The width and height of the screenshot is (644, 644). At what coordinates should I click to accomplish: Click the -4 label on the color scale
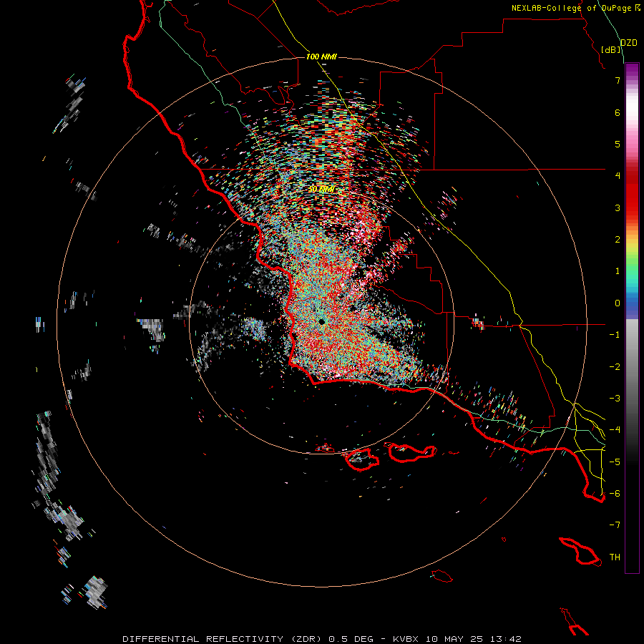point(615,430)
